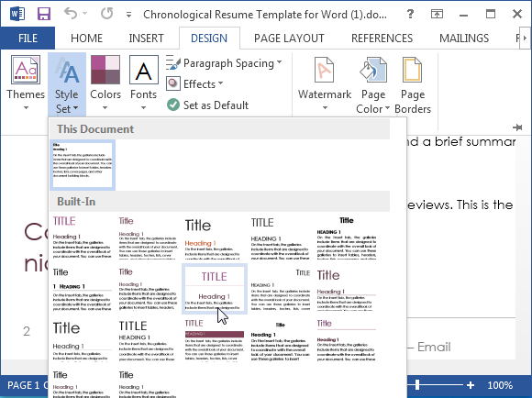The image size is (532, 398).
Task: Select the DESIGN tab
Action: (x=209, y=38)
